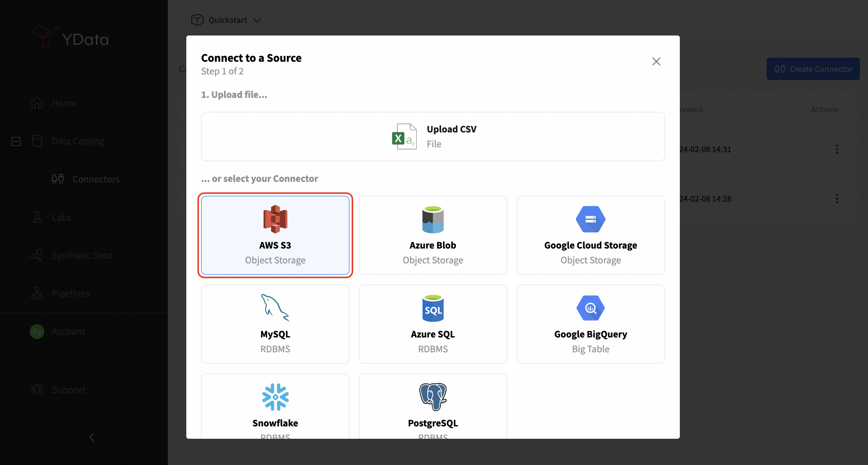Viewport: 868px width, 465px height.
Task: Select the AWS S3 connector card
Action: click(x=275, y=235)
